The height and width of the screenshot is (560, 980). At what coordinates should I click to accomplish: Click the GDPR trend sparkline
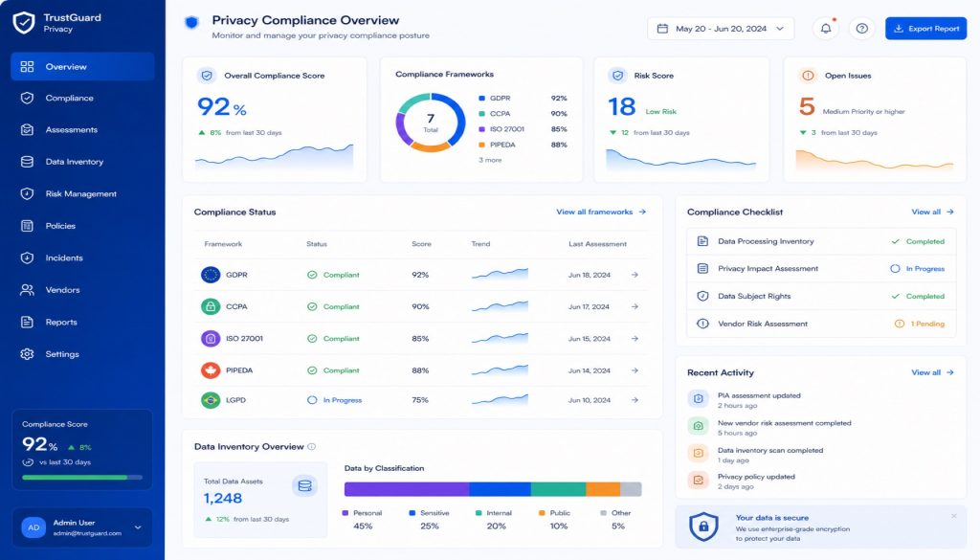coord(500,273)
